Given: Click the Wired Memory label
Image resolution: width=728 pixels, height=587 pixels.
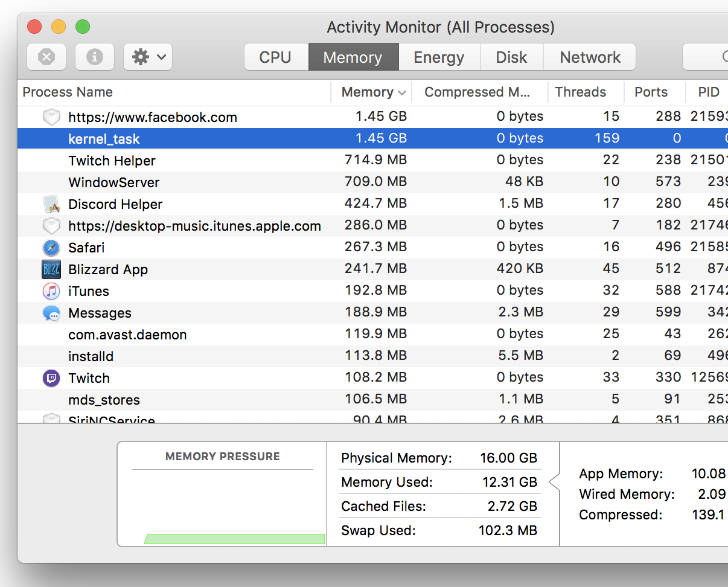Looking at the screenshot, I should (627, 495).
